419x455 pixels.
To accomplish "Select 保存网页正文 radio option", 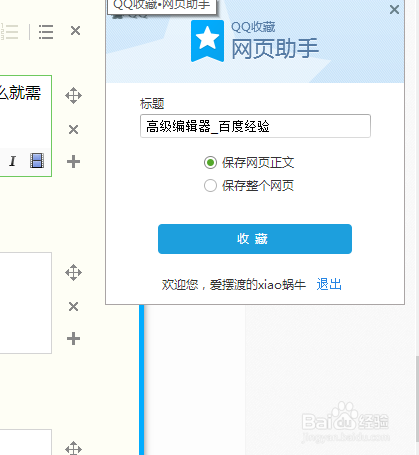I will pos(210,163).
